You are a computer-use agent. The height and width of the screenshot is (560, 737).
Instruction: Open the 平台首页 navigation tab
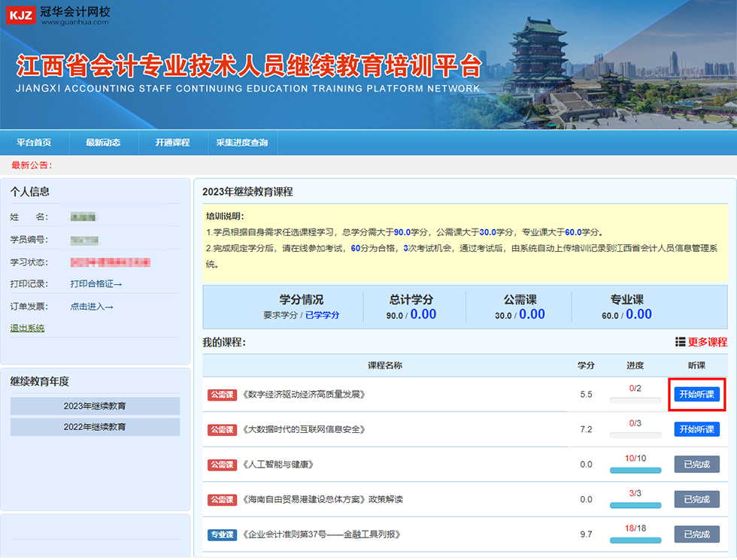pyautogui.click(x=34, y=142)
